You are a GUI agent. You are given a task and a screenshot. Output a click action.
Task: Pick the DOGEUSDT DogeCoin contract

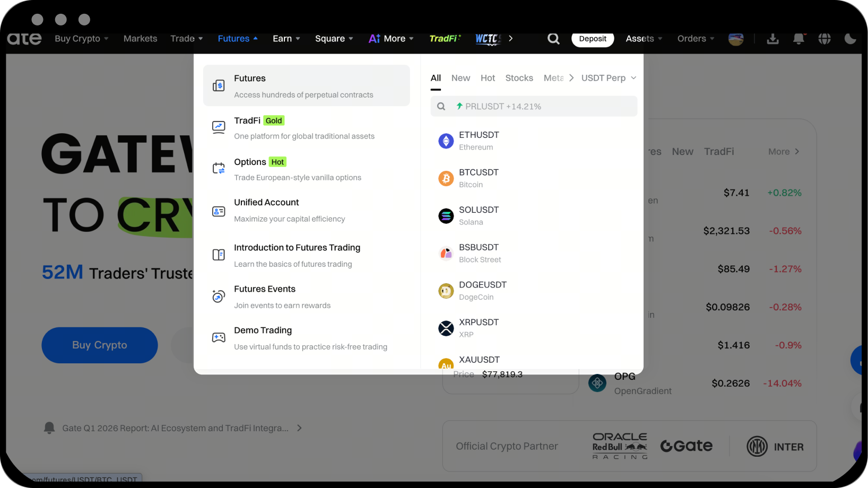tap(482, 291)
